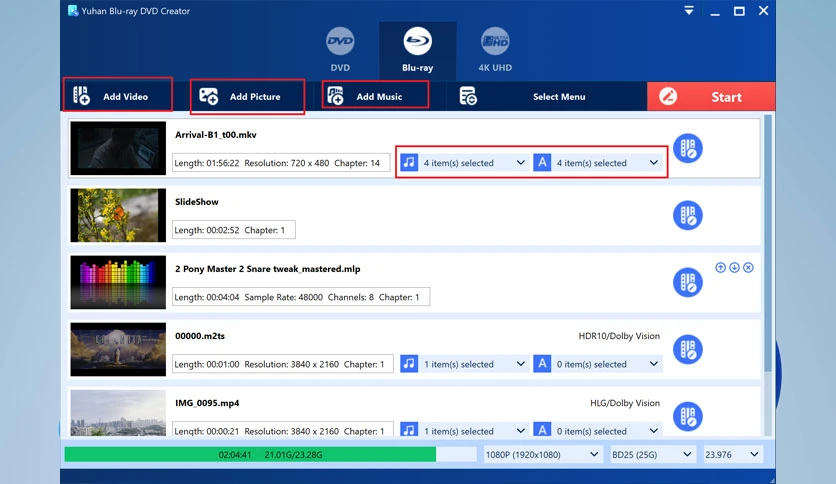The image size is (836, 484).
Task: Click subtitle A icon for Arrival-B1_t00.mkv
Action: tap(542, 163)
